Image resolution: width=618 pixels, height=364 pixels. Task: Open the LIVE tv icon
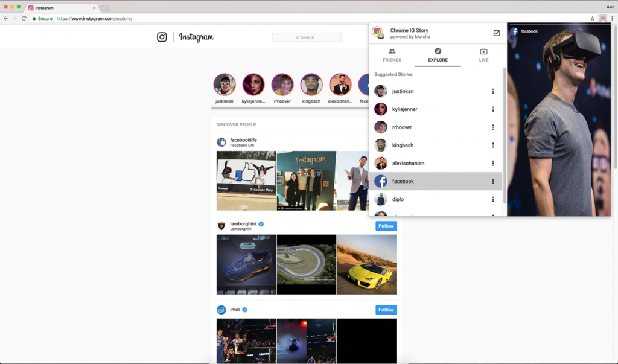click(x=483, y=53)
